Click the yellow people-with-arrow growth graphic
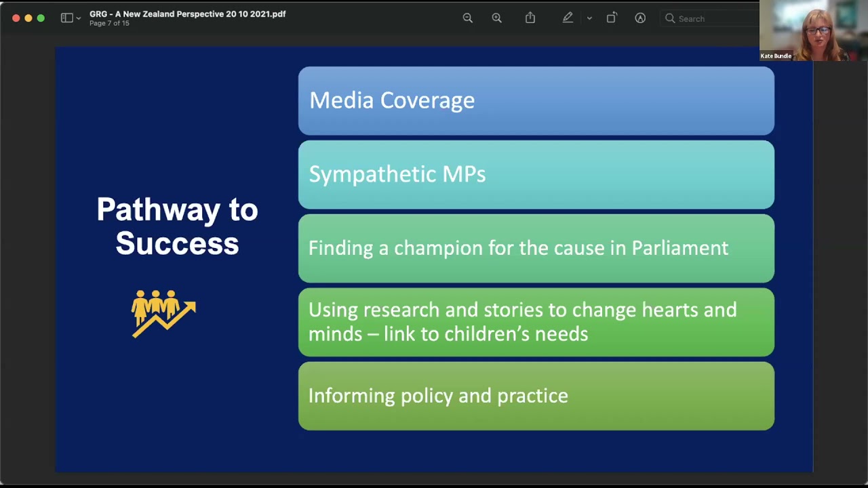868x488 pixels. click(163, 313)
